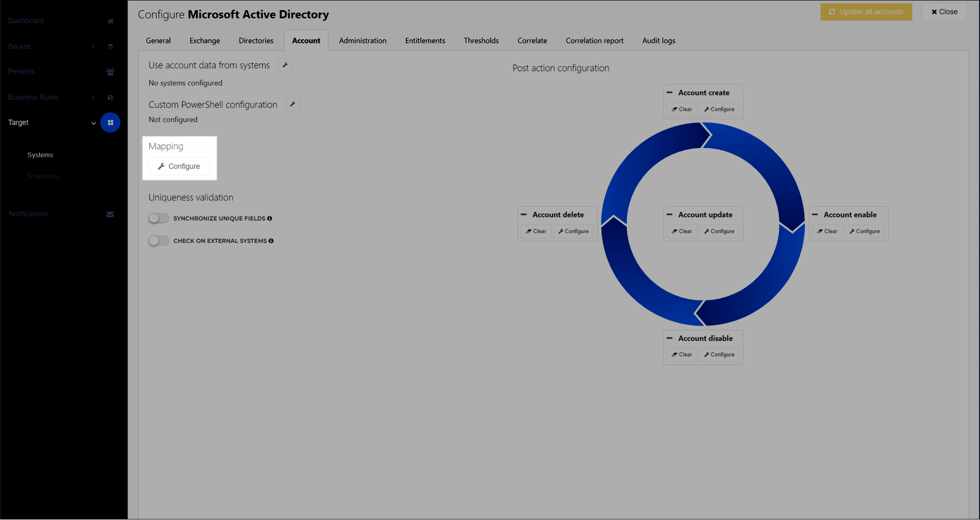
Task: Click the Business Rules icon
Action: point(110,97)
